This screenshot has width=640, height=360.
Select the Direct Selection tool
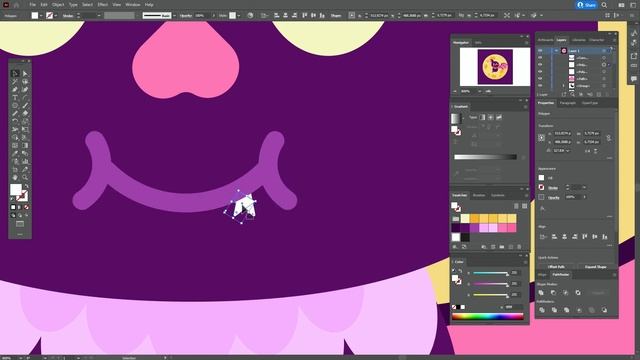25,73
